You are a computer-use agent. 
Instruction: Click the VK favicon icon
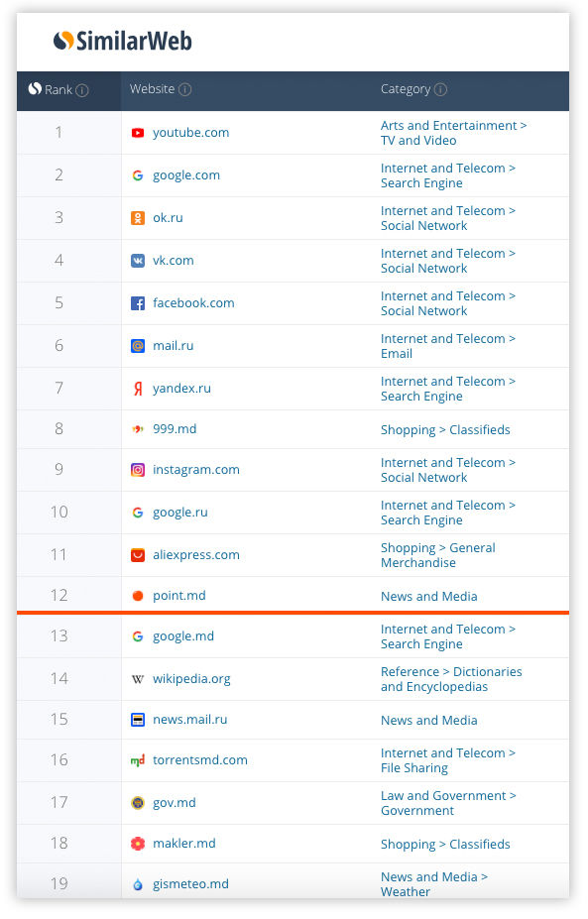(138, 261)
